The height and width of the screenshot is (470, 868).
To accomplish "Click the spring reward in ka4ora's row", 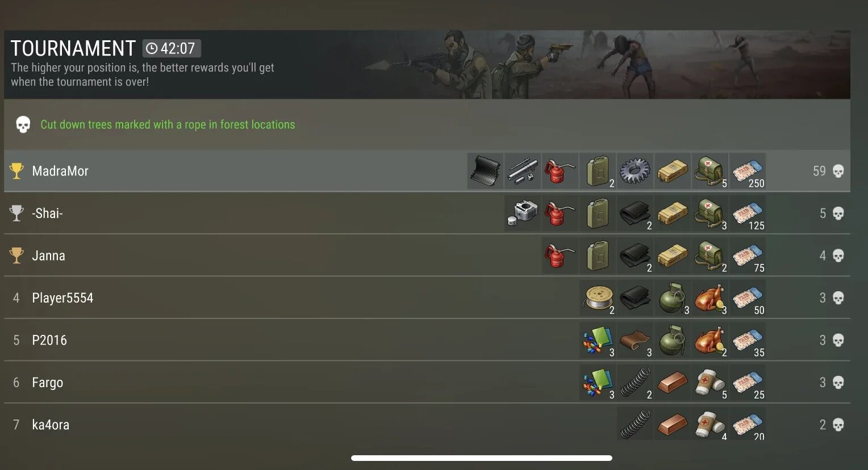I will tap(635, 425).
